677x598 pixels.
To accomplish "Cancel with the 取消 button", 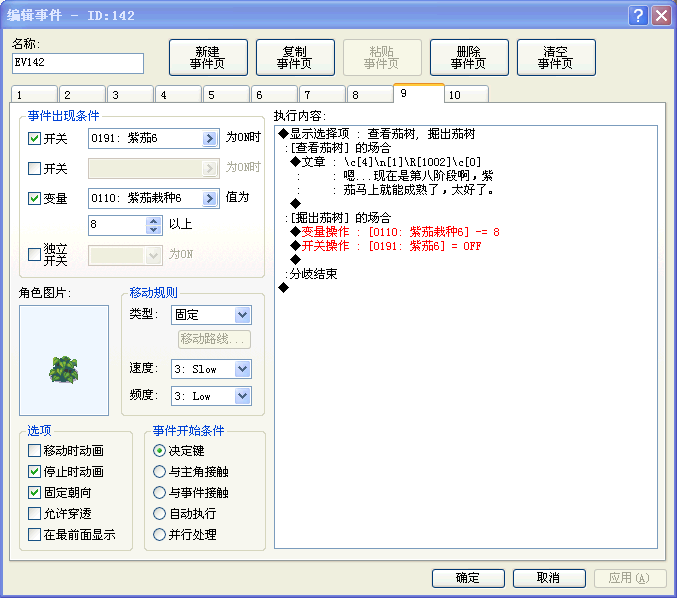I will (x=549, y=578).
